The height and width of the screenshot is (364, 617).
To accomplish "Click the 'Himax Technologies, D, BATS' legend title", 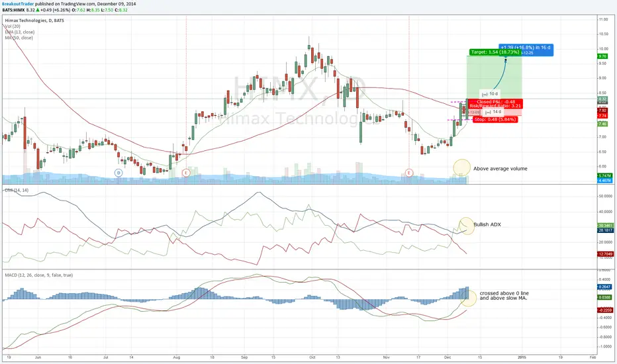I will point(34,21).
